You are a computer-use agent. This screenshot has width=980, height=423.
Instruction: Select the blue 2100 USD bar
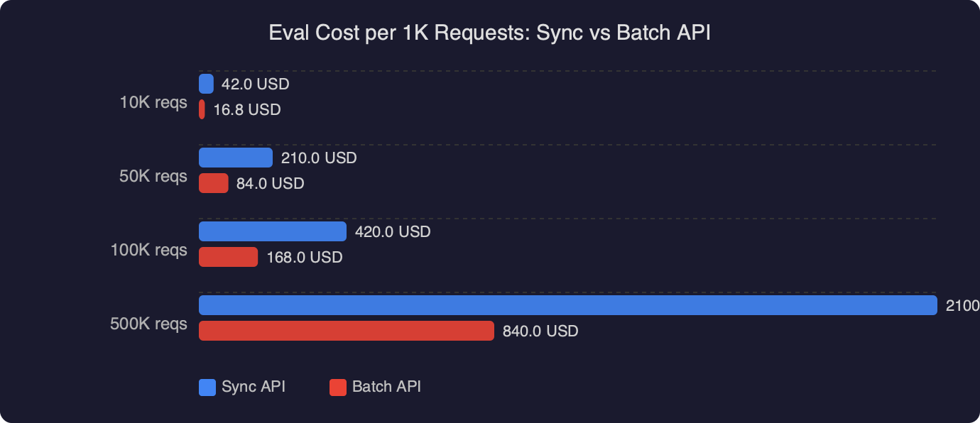click(568, 305)
